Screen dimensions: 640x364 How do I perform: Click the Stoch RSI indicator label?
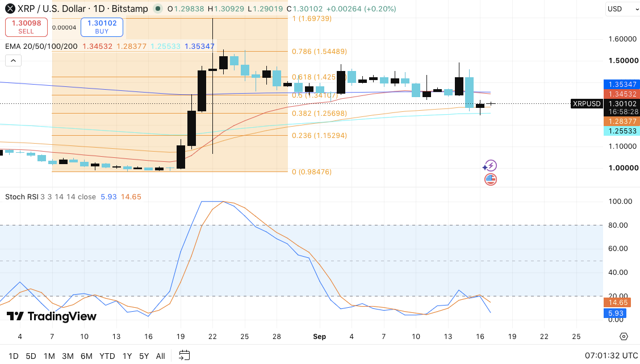[x=22, y=196]
